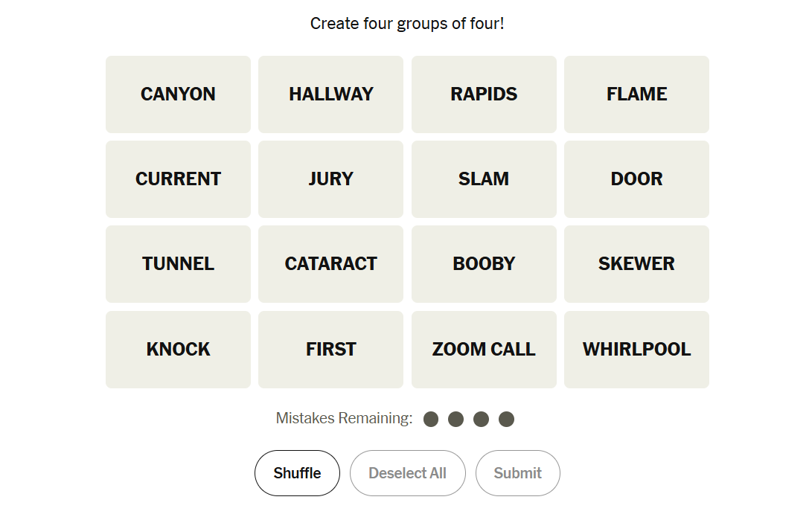The image size is (812, 520).
Task: Select the BOOBY tile
Action: [484, 264]
